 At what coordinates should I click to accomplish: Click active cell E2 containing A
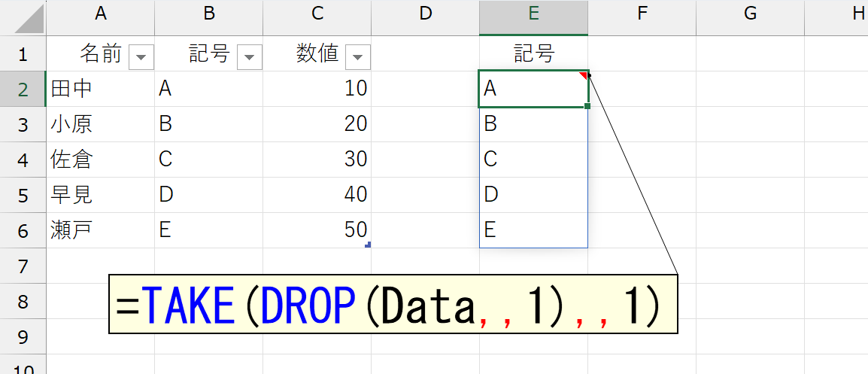tap(533, 90)
